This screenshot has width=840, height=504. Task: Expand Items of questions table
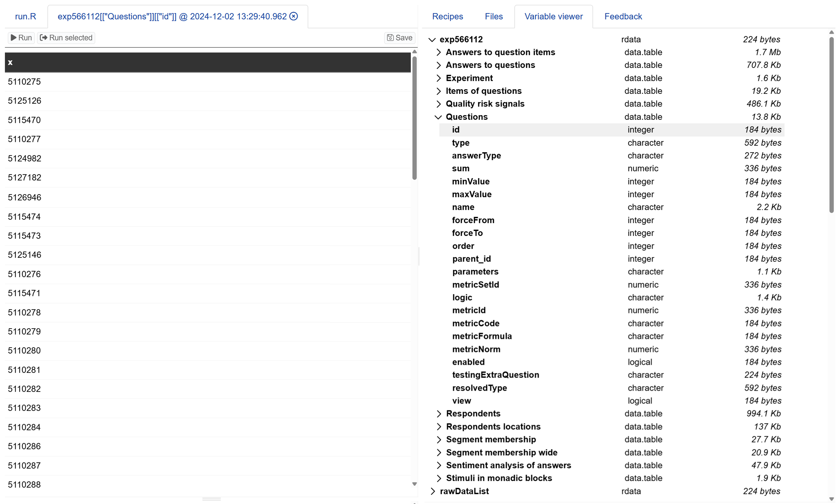pos(439,91)
